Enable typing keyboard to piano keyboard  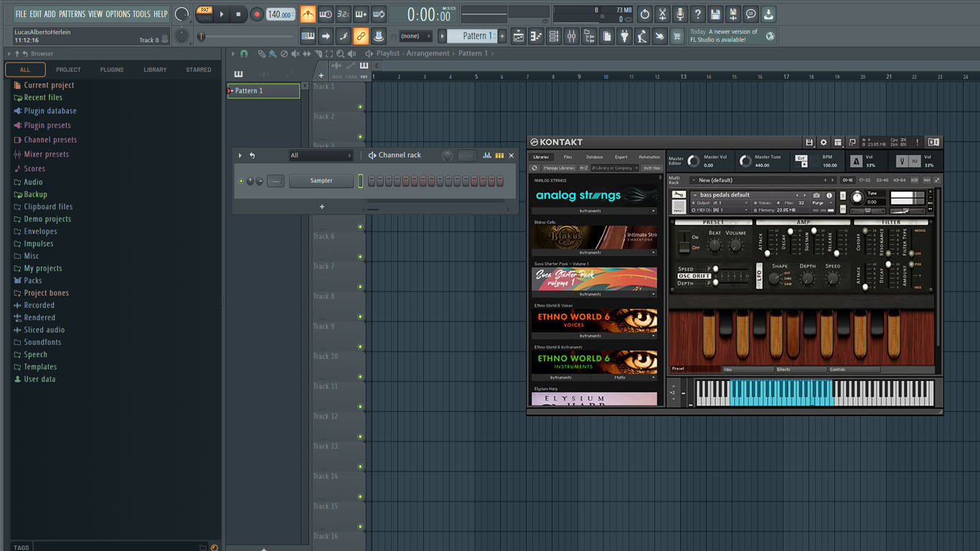[308, 36]
